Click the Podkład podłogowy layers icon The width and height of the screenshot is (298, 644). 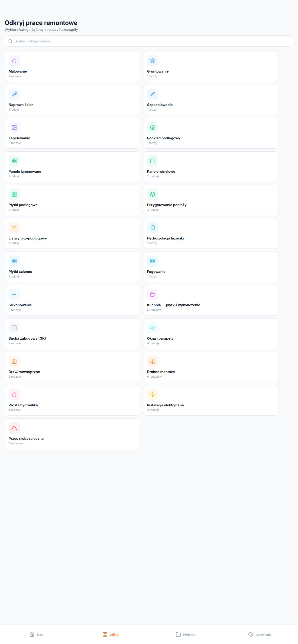pos(153,128)
